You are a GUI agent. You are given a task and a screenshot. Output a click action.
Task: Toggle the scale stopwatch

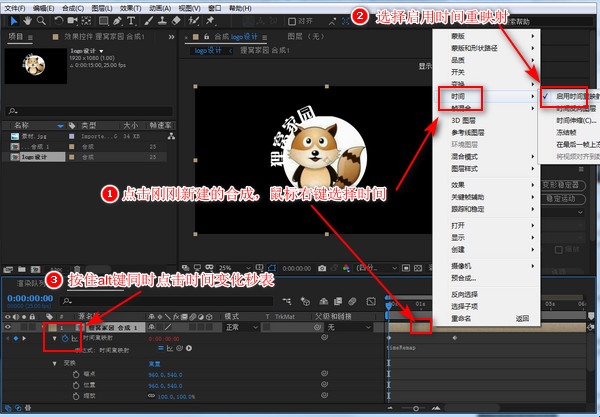click(76, 396)
